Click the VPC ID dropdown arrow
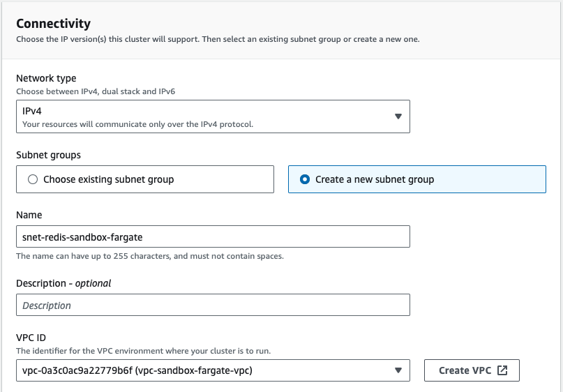Screen dimensions: 563x392 coord(398,370)
